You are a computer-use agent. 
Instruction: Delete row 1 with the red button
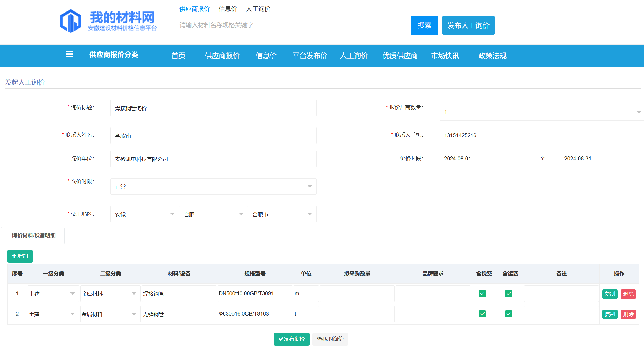pyautogui.click(x=628, y=294)
